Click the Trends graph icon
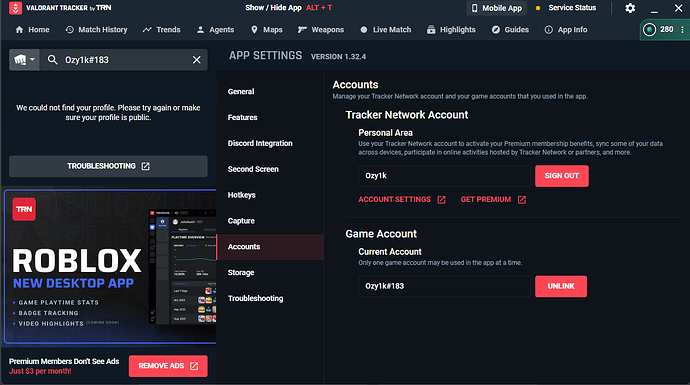 pyautogui.click(x=147, y=29)
